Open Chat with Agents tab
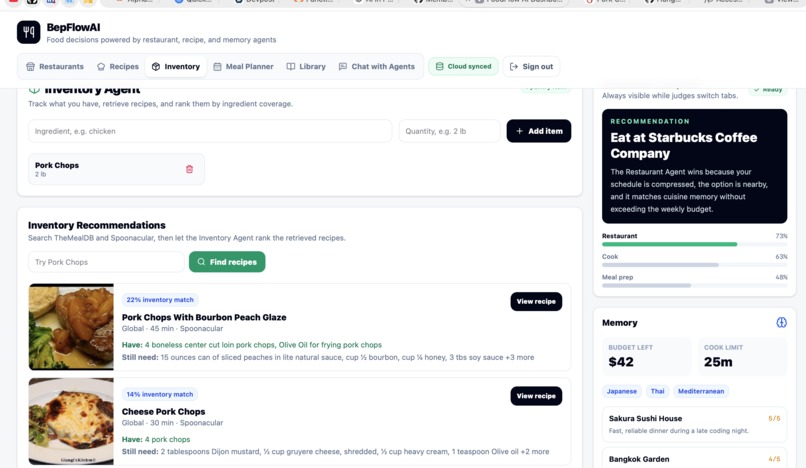Screen dimensions: 806x468 377,66
